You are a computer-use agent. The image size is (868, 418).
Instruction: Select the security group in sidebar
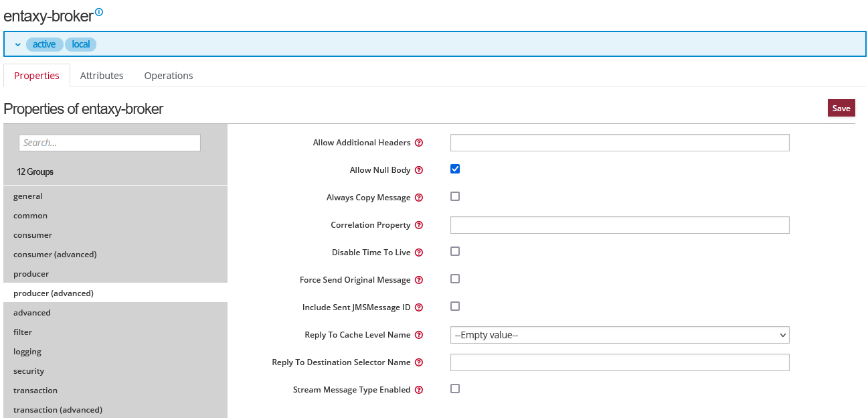[x=29, y=371]
